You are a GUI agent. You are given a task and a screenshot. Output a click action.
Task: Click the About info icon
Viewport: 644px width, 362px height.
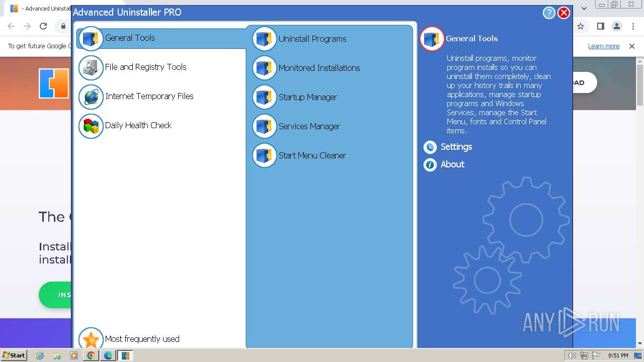[x=430, y=164]
